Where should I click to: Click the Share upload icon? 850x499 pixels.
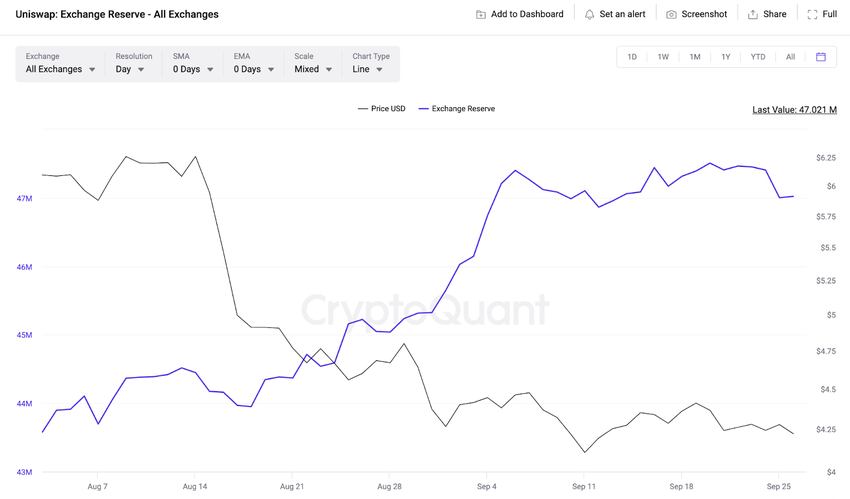click(753, 15)
